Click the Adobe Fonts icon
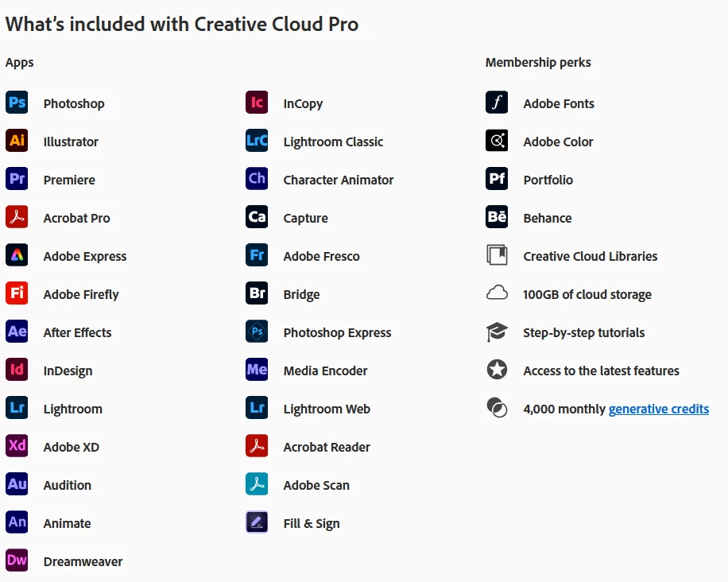Image resolution: width=728 pixels, height=582 pixels. click(497, 103)
